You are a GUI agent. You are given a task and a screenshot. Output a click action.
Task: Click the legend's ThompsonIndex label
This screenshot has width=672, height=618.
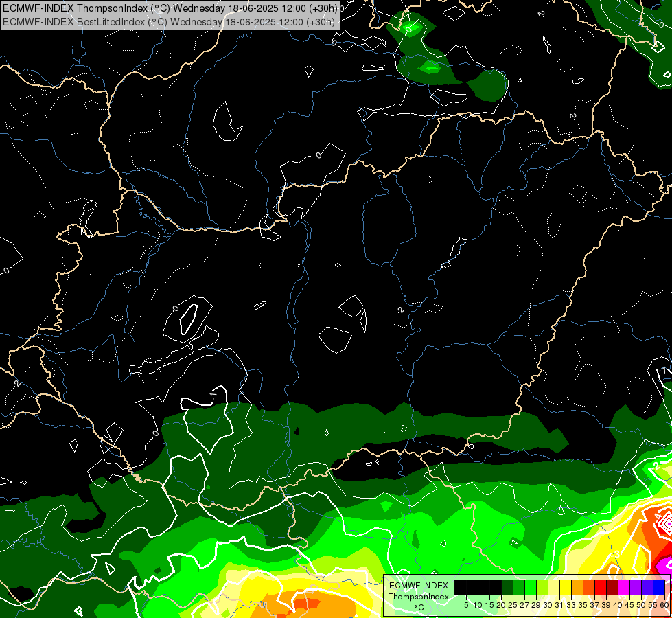pyautogui.click(x=418, y=597)
